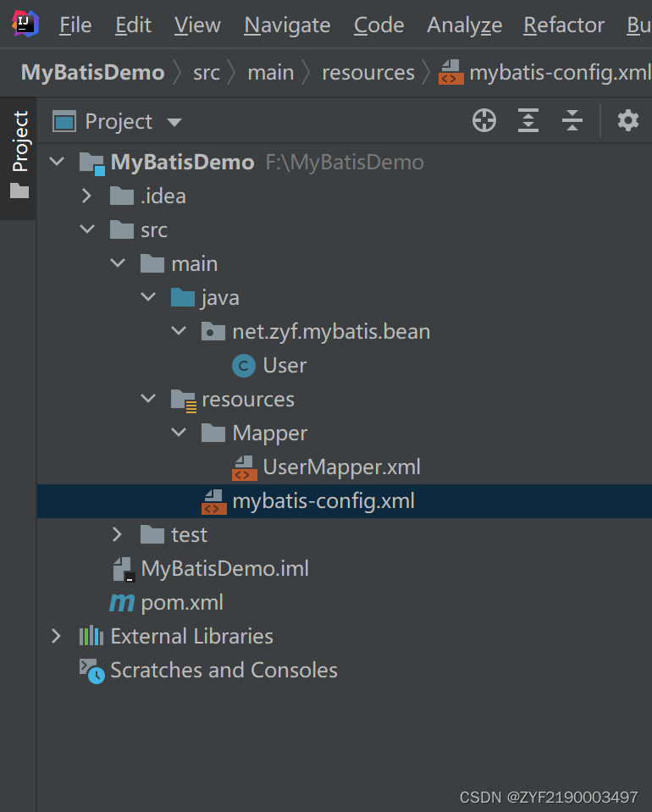Viewport: 652px width, 812px height.
Task: Select pom.xml in tree
Action: pos(182,603)
